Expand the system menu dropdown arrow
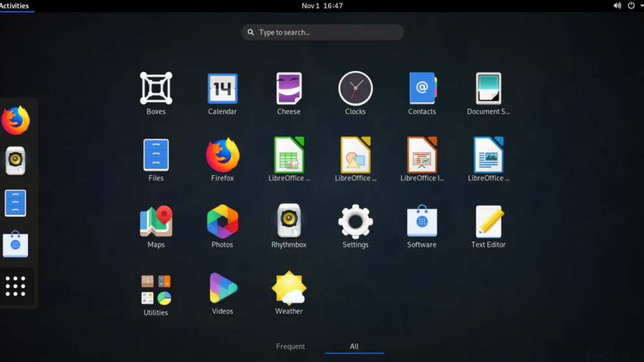Image resolution: width=644 pixels, height=362 pixels. tap(641, 6)
